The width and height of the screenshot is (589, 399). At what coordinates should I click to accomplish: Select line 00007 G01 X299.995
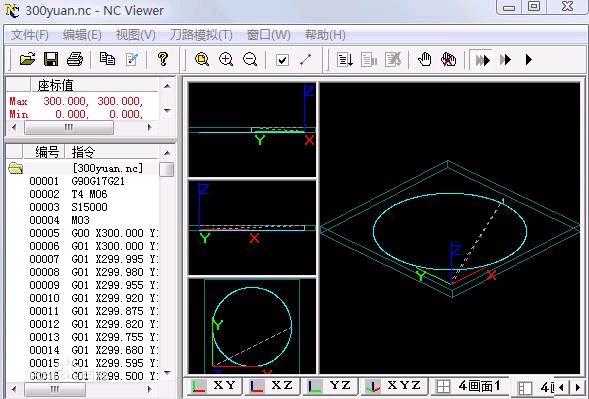pos(83,259)
